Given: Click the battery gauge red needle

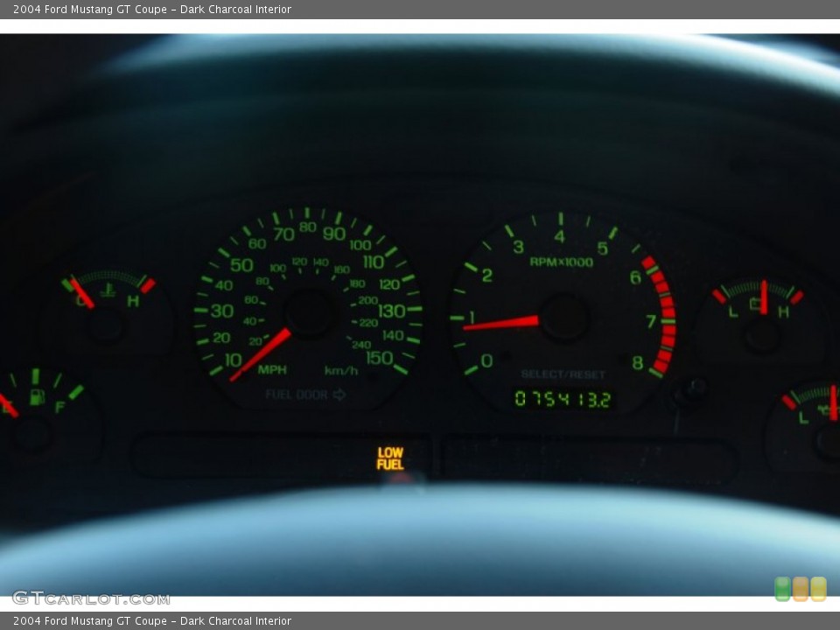Looking at the screenshot, I should pyautogui.click(x=764, y=297).
